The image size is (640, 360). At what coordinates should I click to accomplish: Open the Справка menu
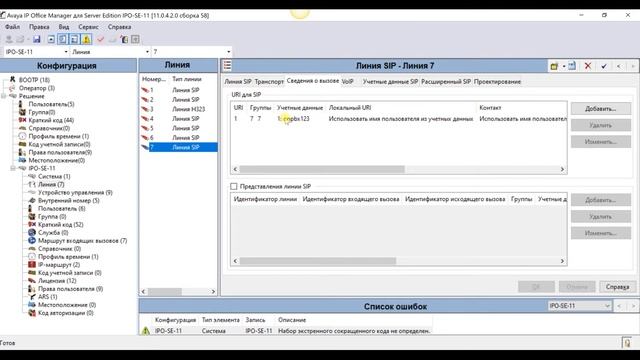click(119, 27)
